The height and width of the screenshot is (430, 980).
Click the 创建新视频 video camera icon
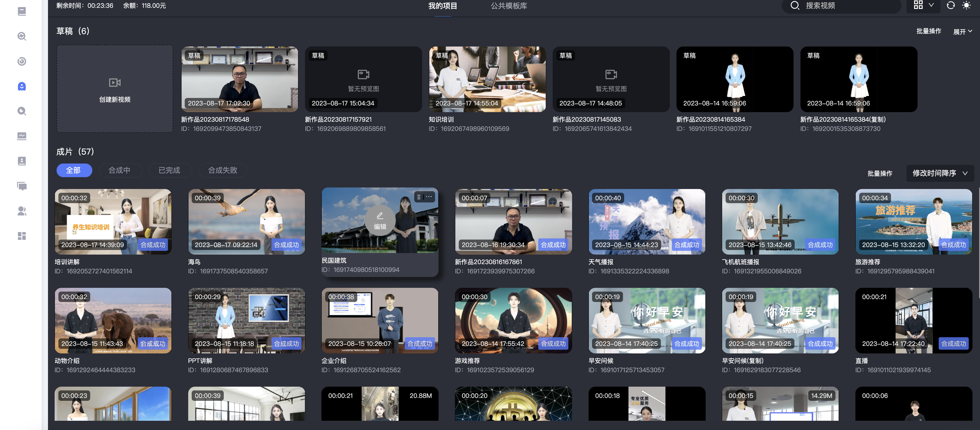(x=114, y=82)
